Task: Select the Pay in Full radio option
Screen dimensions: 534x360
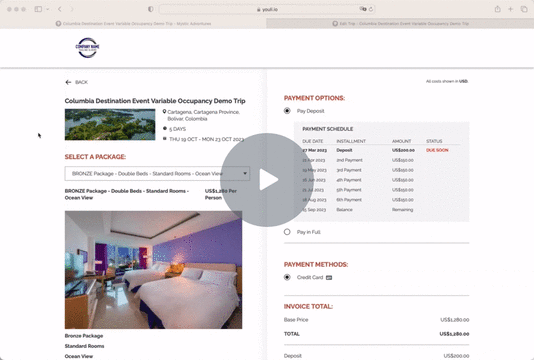Action: pyautogui.click(x=287, y=232)
